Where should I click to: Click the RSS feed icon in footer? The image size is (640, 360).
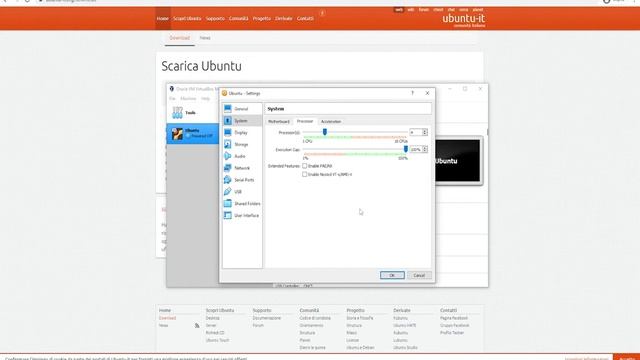tap(197, 325)
